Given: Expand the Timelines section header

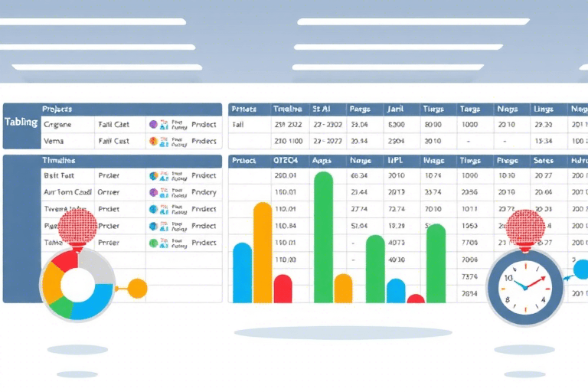Looking at the screenshot, I should point(59,160).
